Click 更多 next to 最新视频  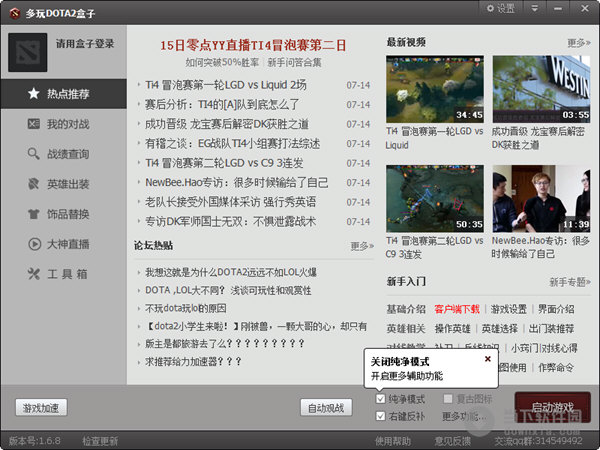click(579, 43)
